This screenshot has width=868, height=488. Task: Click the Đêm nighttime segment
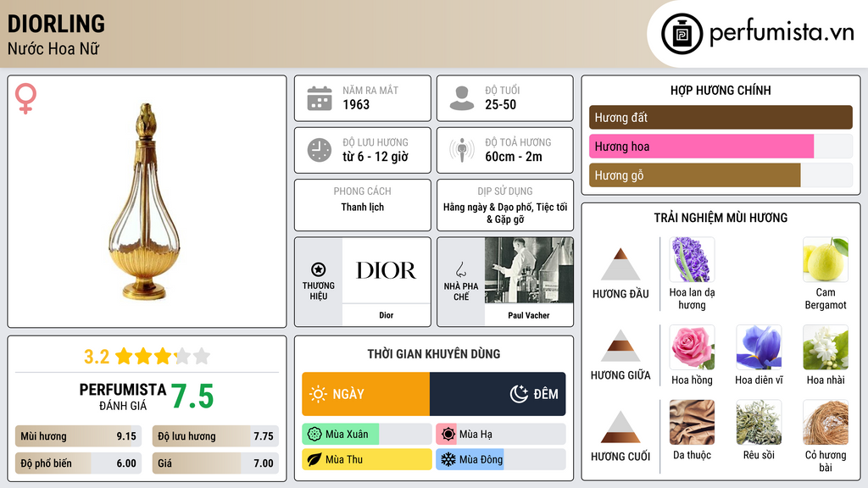(498, 394)
